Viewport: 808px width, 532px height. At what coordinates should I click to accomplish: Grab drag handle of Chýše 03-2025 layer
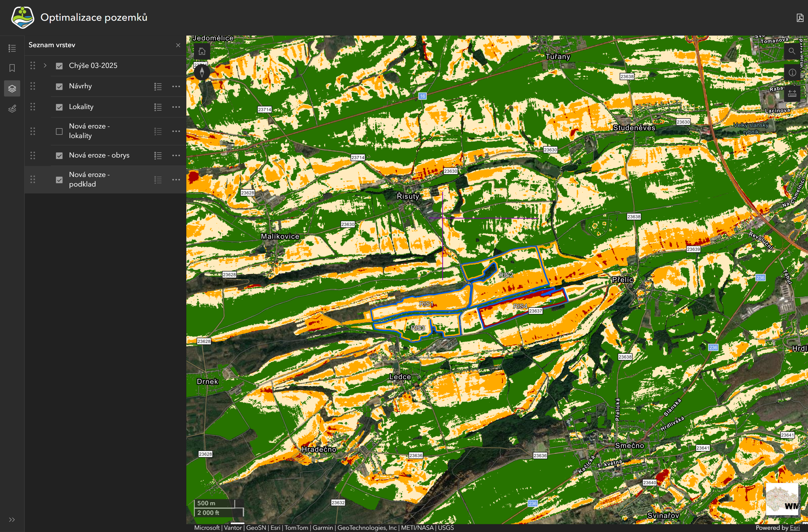click(x=33, y=65)
